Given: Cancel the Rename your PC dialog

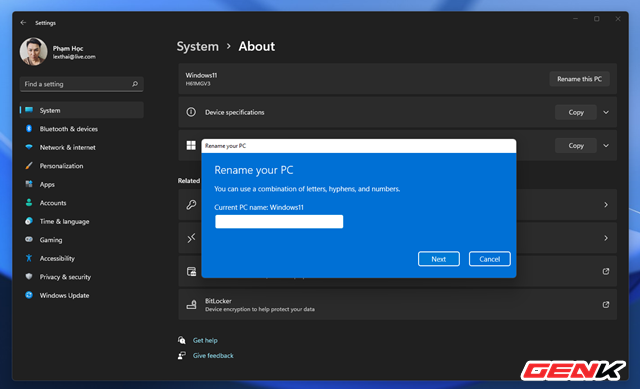Looking at the screenshot, I should [489, 259].
